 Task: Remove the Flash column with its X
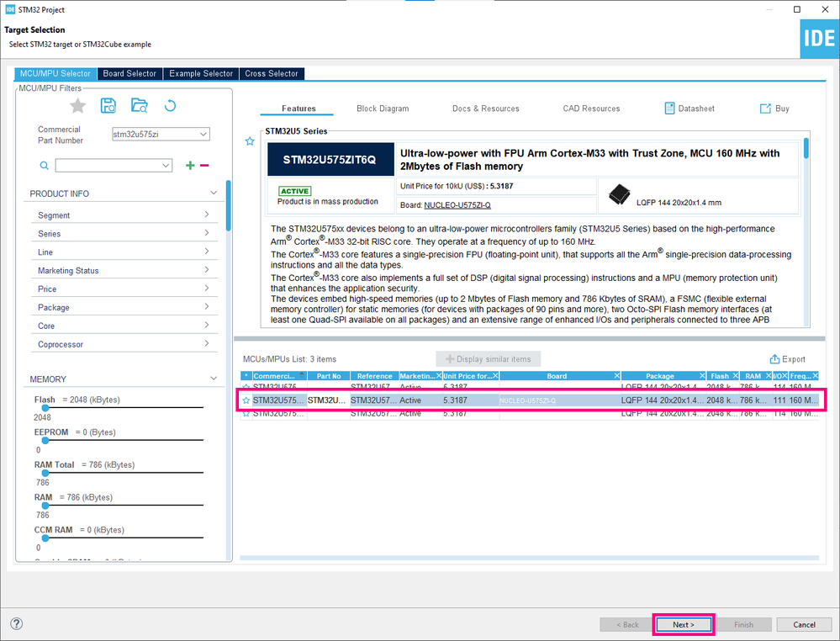735,376
